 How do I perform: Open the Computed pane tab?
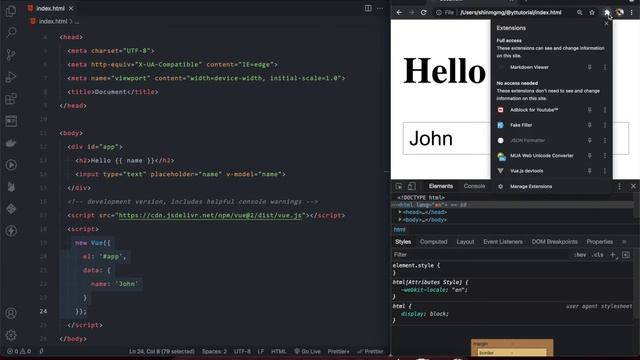[433, 242]
